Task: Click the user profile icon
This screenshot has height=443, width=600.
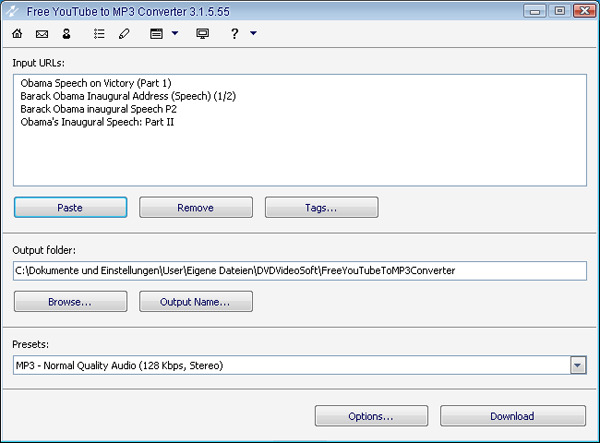Action: pyautogui.click(x=67, y=34)
